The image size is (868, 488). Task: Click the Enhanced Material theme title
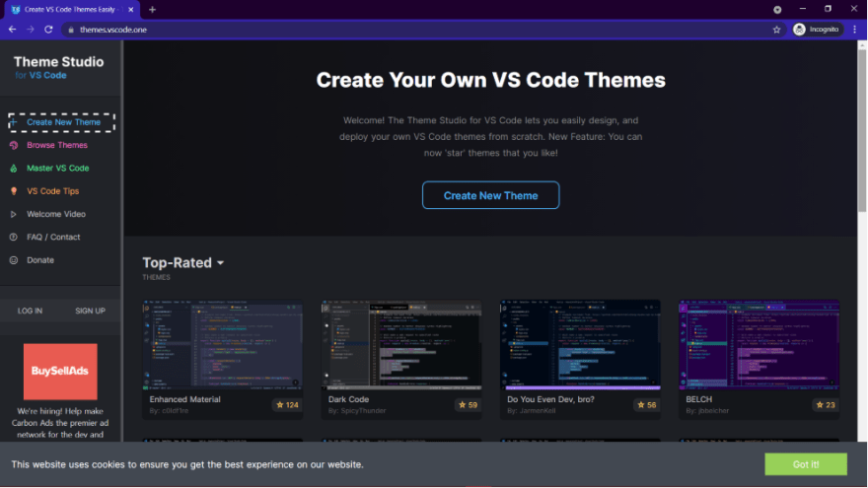[184, 399]
